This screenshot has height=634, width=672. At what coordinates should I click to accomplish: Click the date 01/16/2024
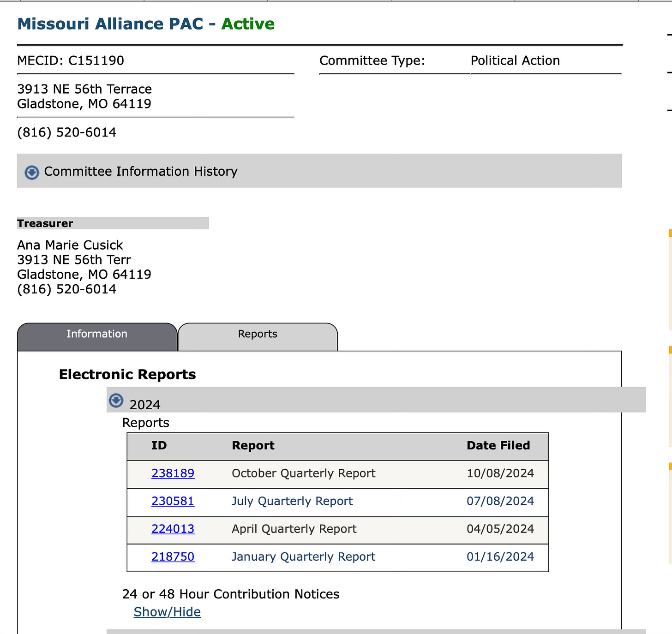tap(500, 556)
